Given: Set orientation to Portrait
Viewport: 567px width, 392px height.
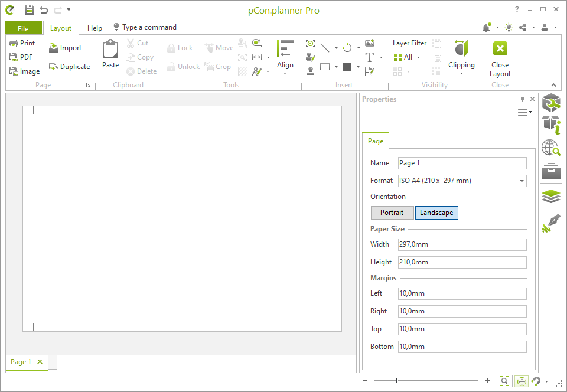Looking at the screenshot, I should tap(392, 213).
